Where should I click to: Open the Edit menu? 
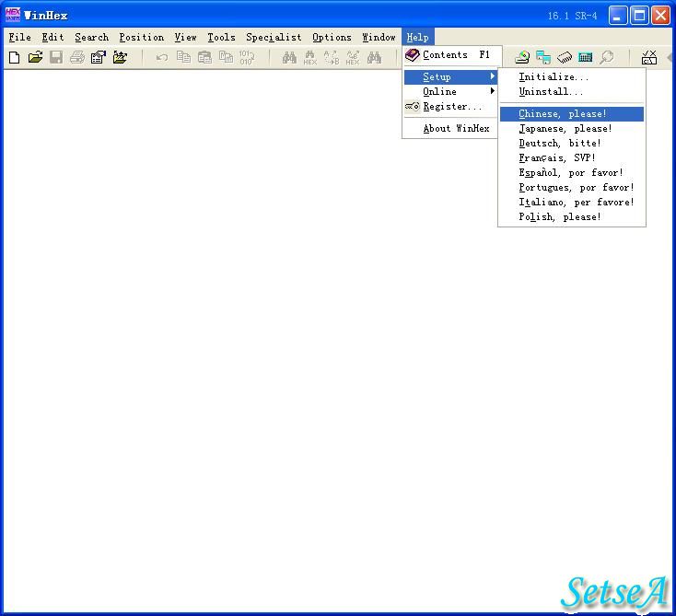[x=53, y=38]
